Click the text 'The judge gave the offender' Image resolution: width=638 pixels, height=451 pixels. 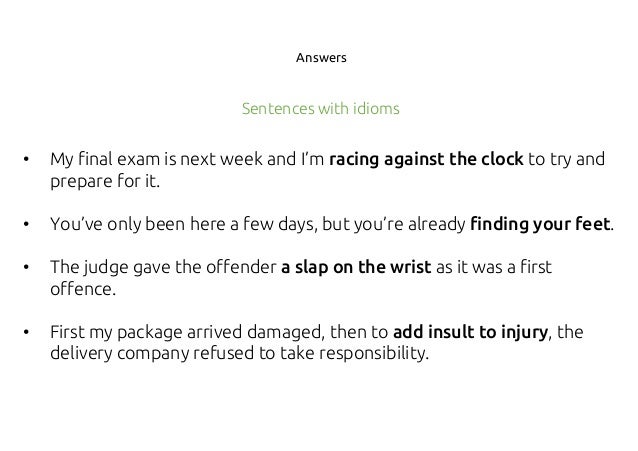coord(163,267)
